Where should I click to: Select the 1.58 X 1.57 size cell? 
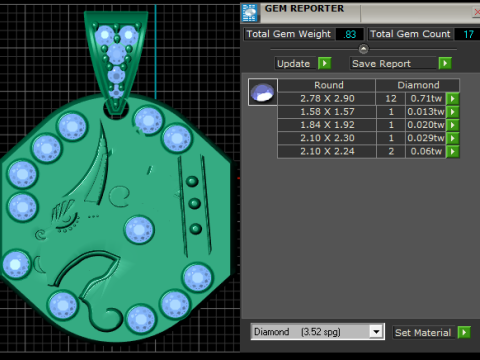(x=326, y=112)
